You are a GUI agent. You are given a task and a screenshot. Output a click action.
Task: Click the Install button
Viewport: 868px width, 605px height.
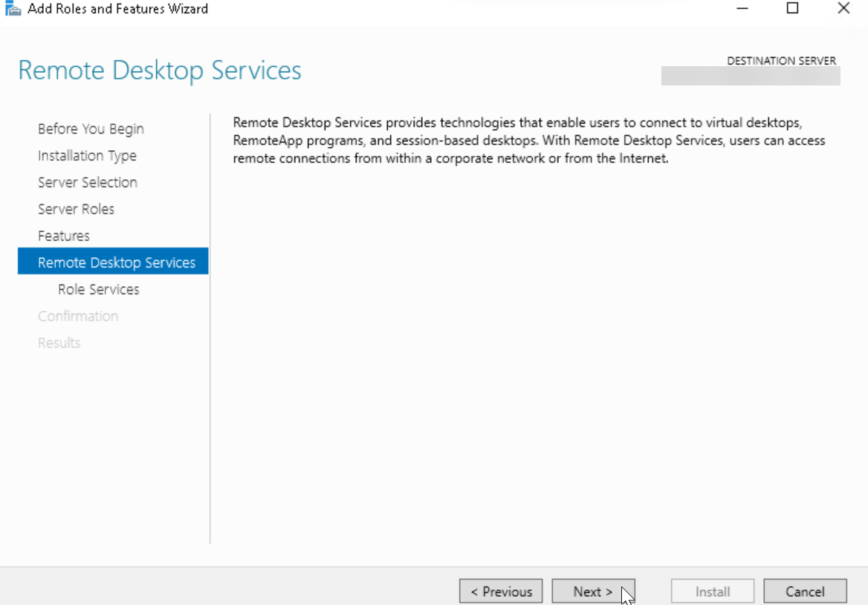tap(712, 591)
